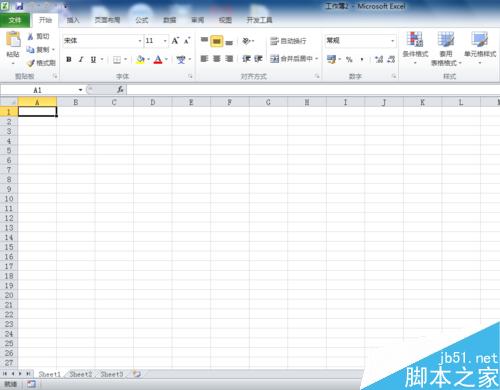Set top vertical alignment
Screen dimensions: 500x390
[x=204, y=41]
